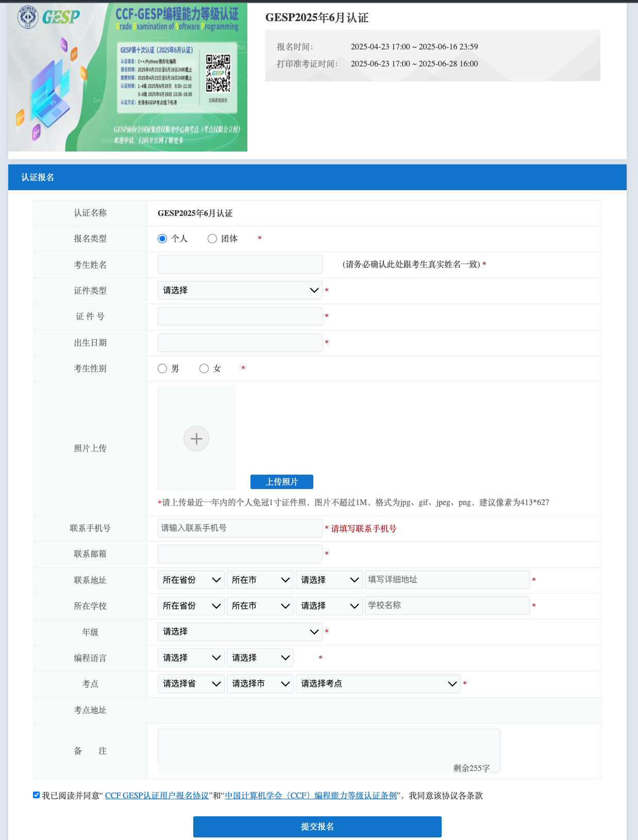The width and height of the screenshot is (638, 840).
Task: Uncheck the agreement checkbox 我已阅读并同意
Action: point(36,795)
